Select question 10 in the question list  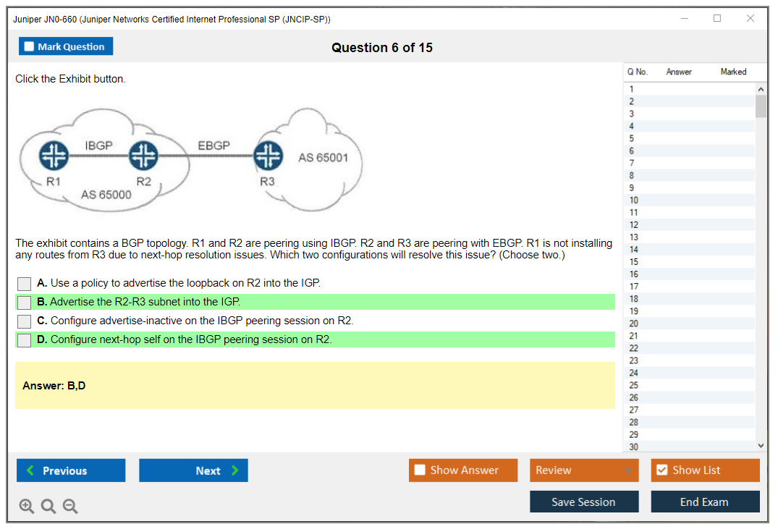(634, 200)
